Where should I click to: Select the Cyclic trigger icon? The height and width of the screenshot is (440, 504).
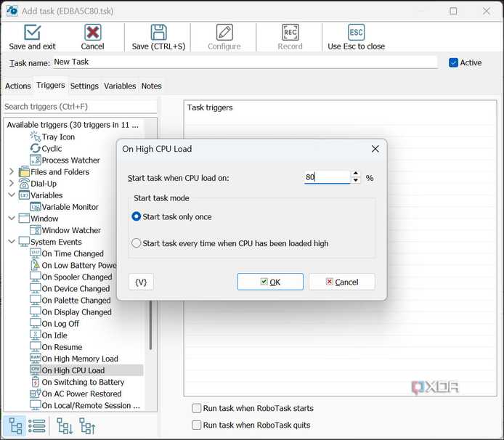point(35,149)
